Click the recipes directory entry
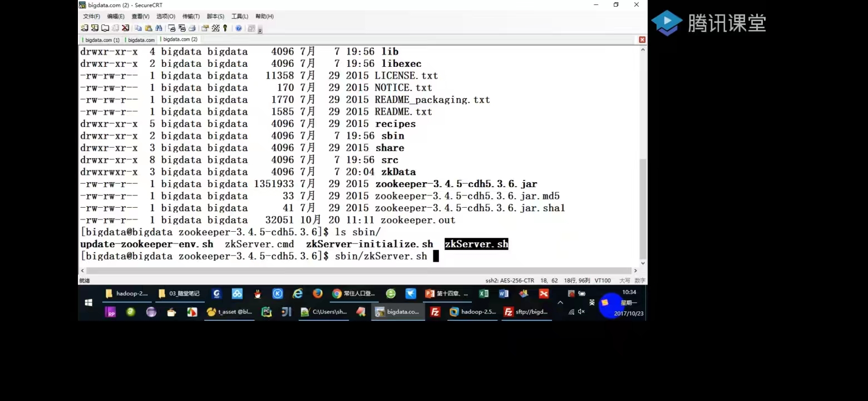The width and height of the screenshot is (868, 401). pyautogui.click(x=396, y=124)
